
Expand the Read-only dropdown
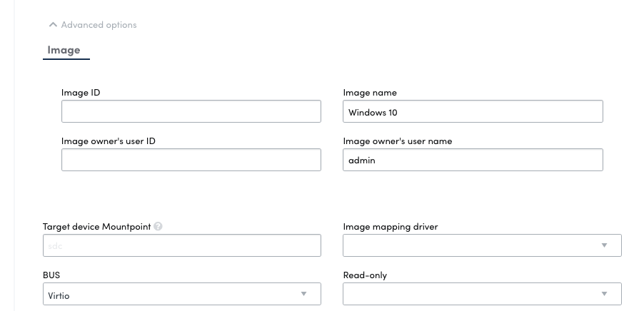pyautogui.click(x=471, y=294)
